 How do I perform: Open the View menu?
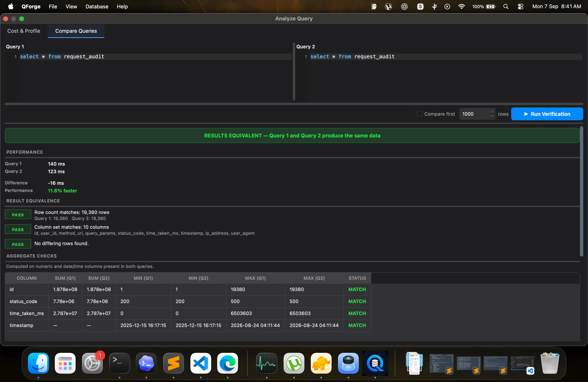pyautogui.click(x=71, y=7)
